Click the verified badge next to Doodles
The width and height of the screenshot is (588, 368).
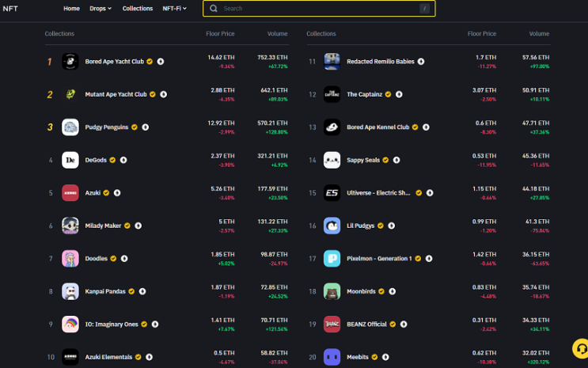pos(113,259)
